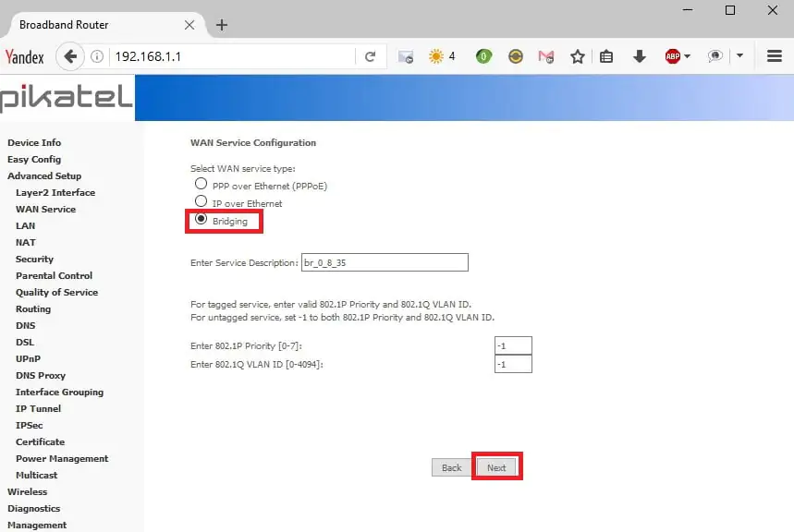Open Wireless section in sidebar
The width and height of the screenshot is (794, 532).
(x=28, y=492)
